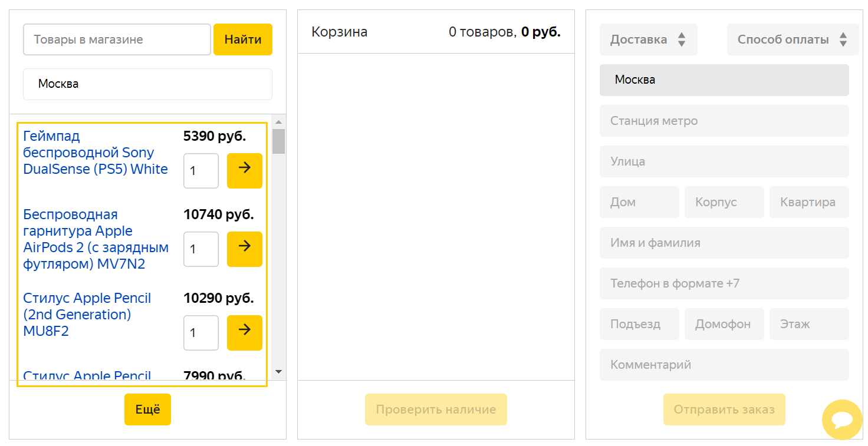The height and width of the screenshot is (446, 868).
Task: Focus the Этаж field
Action: pyautogui.click(x=809, y=324)
